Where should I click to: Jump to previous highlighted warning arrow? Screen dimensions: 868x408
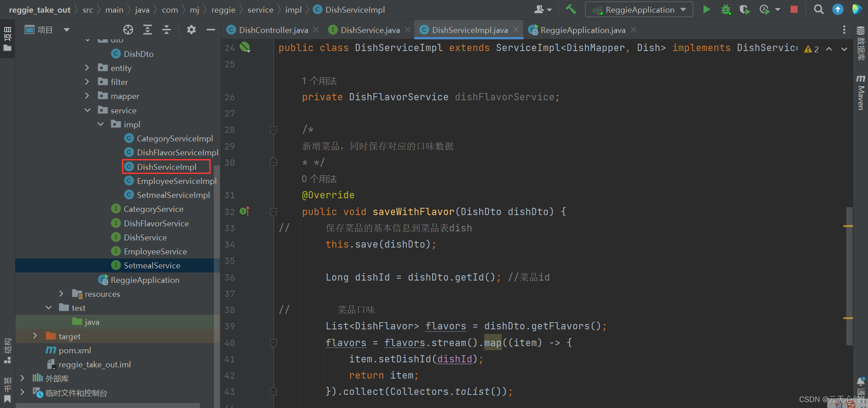829,49
